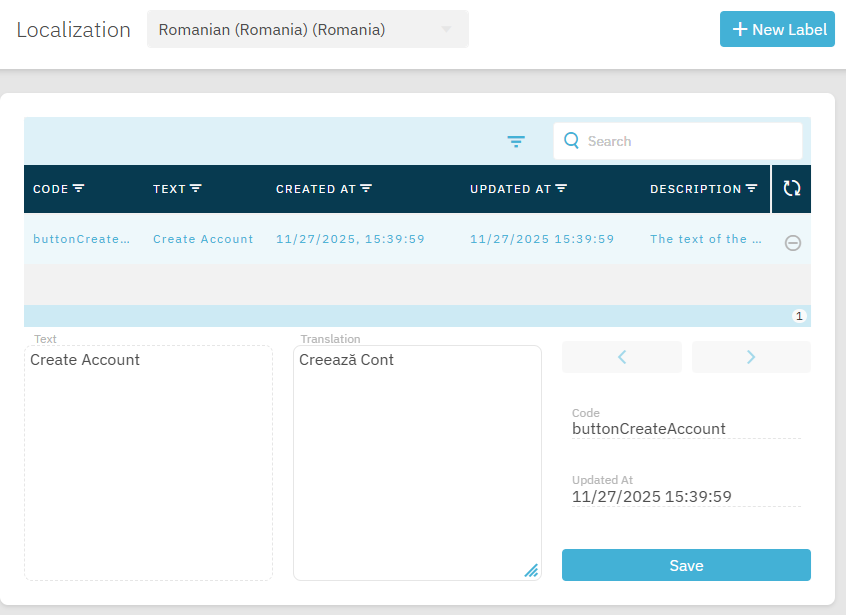Screen dimensions: 846x615
Task: Go to next label with right chevron
Action: pos(751,357)
